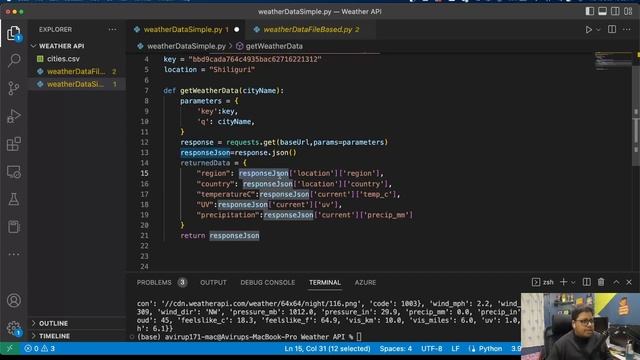This screenshot has width=640, height=360.
Task: Open the Run and Debug view
Action: click(14, 116)
